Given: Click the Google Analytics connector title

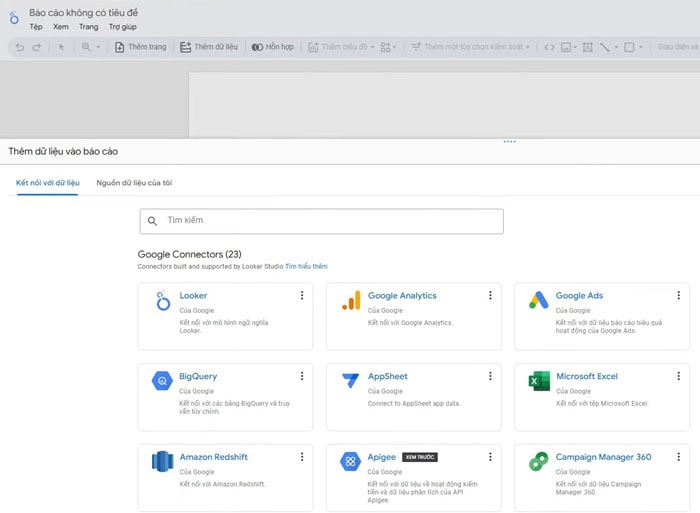Looking at the screenshot, I should click(402, 296).
